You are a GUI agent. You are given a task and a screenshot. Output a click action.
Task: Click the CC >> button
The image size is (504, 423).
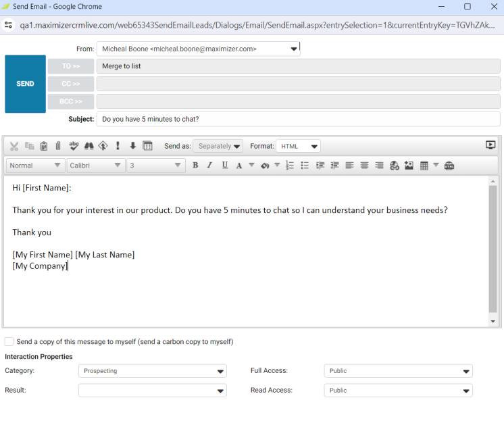pyautogui.click(x=71, y=84)
